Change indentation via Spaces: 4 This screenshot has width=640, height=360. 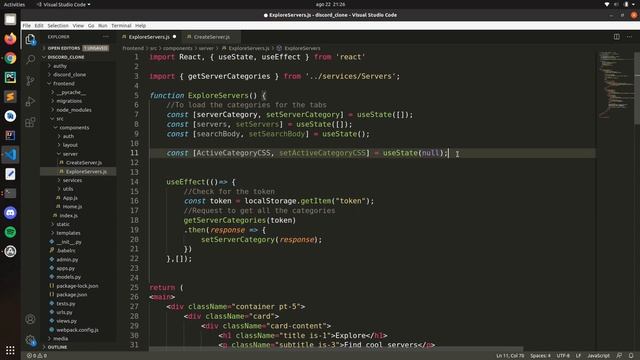point(540,356)
